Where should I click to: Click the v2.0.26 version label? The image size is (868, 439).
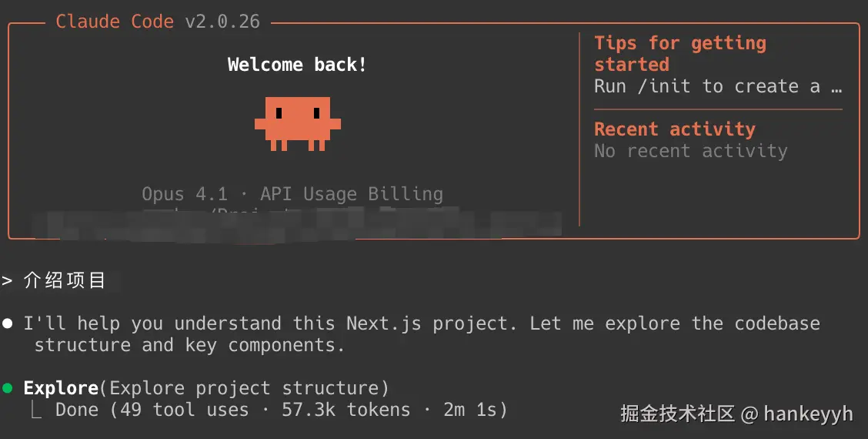pyautogui.click(x=222, y=22)
